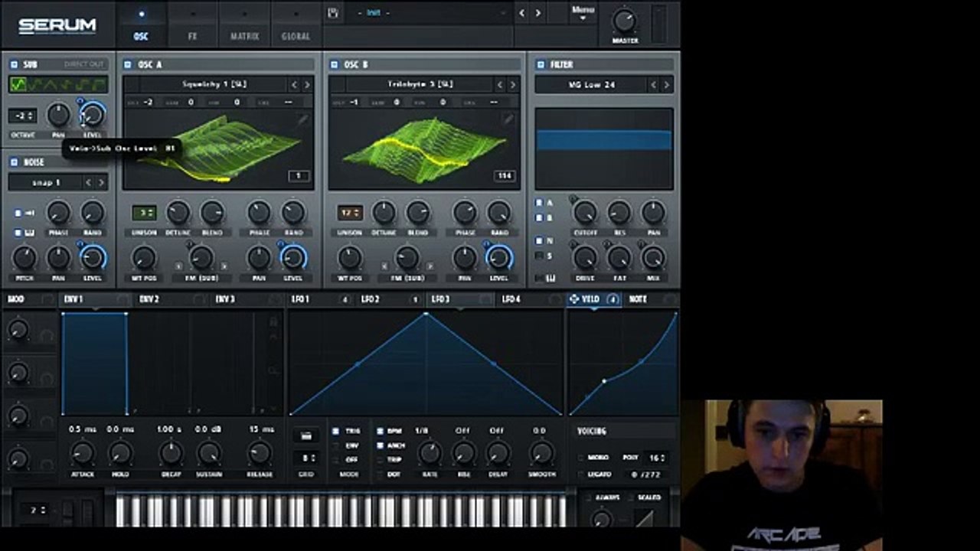Click next wavetable arrow in OSC A
980x551 pixels.
coord(307,85)
